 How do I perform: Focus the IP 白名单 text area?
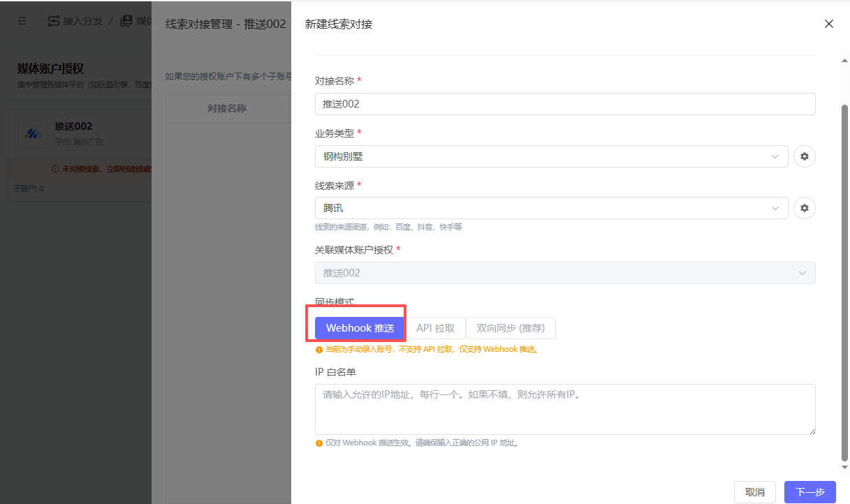coord(564,409)
